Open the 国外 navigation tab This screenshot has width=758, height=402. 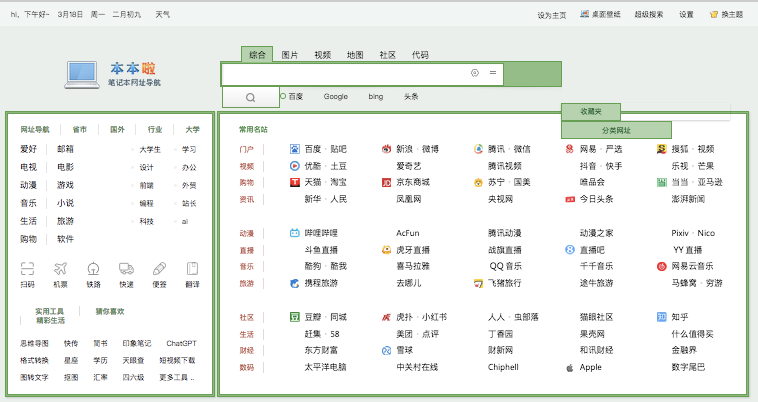click(117, 129)
